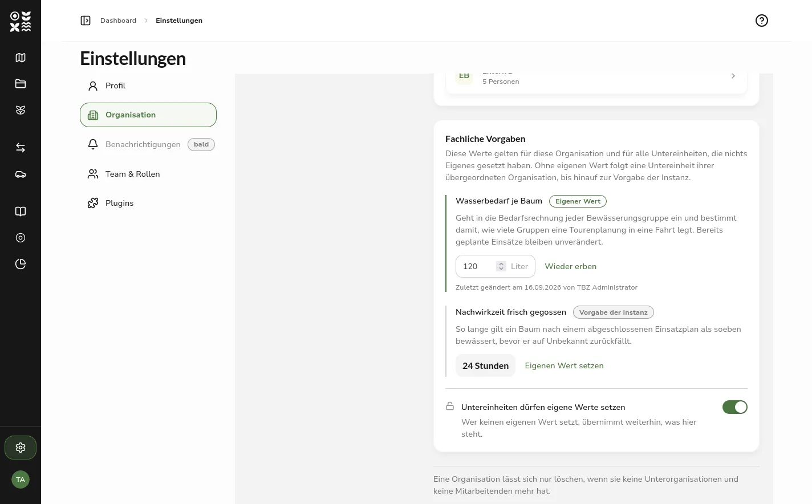The image size is (812, 504).
Task: Click Eigenen Wert setzen link
Action: point(564,365)
